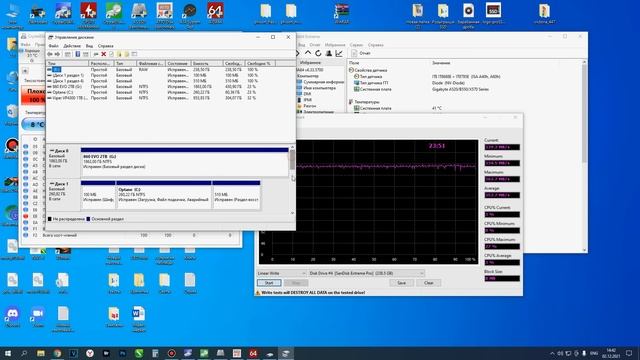Click the Состояние column header

[x=178, y=64]
